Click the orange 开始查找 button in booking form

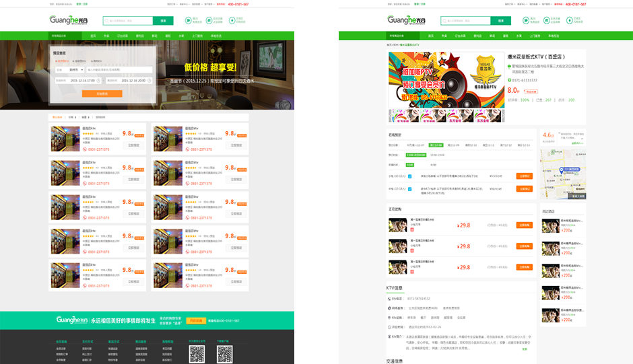(x=102, y=94)
